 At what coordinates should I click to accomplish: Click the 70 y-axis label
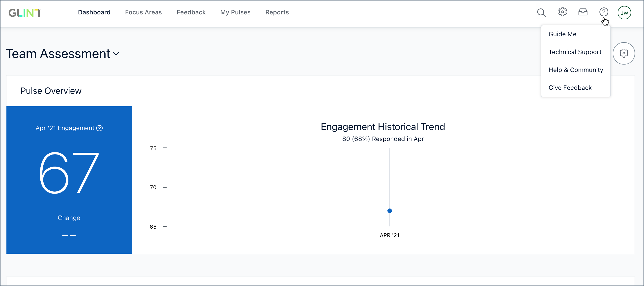[x=153, y=187]
